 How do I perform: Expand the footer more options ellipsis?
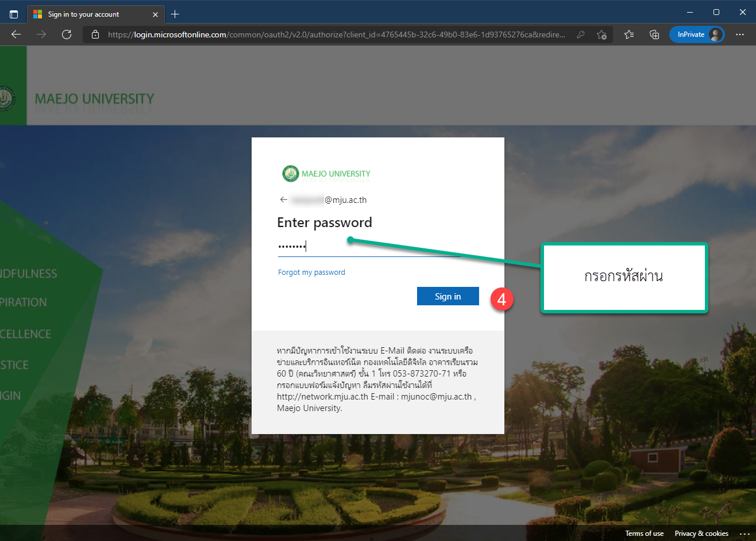tap(745, 534)
